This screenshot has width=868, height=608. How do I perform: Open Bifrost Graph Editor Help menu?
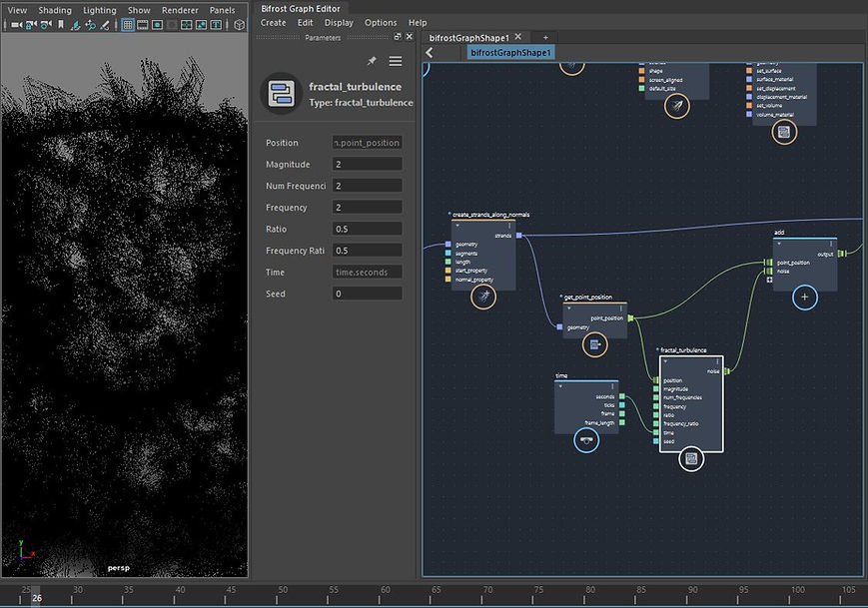coord(418,23)
